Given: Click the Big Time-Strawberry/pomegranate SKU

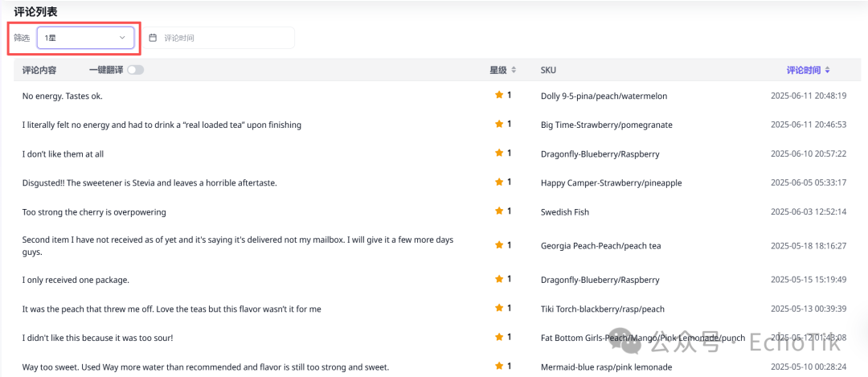Looking at the screenshot, I should click(607, 125).
